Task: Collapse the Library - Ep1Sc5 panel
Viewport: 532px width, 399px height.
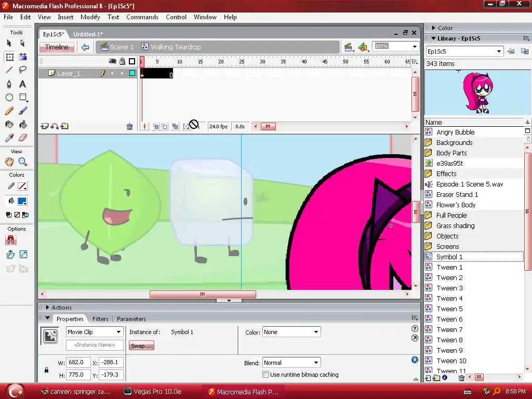Action: pos(433,38)
